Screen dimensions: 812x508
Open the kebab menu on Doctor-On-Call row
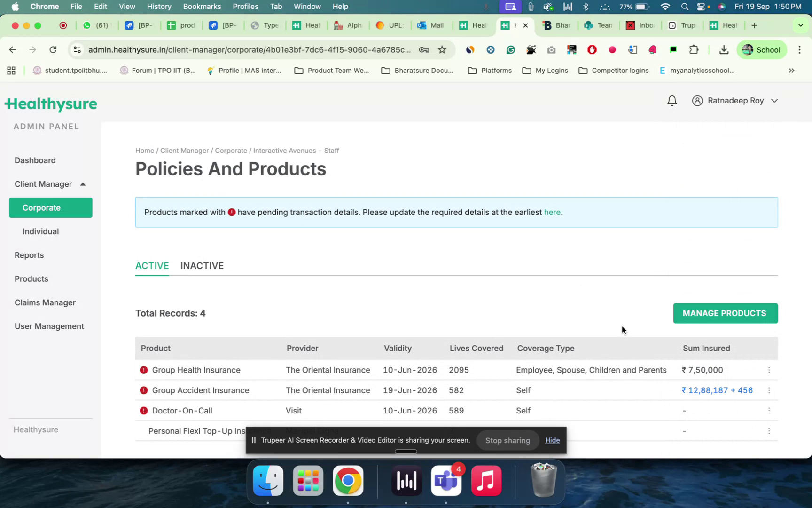(x=769, y=410)
